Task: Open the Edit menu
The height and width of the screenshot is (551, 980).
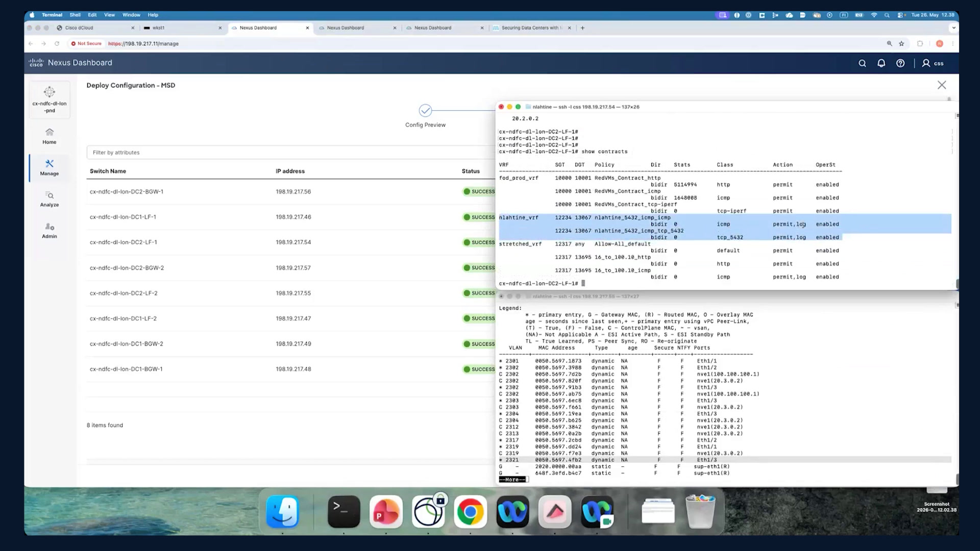Action: coord(92,15)
